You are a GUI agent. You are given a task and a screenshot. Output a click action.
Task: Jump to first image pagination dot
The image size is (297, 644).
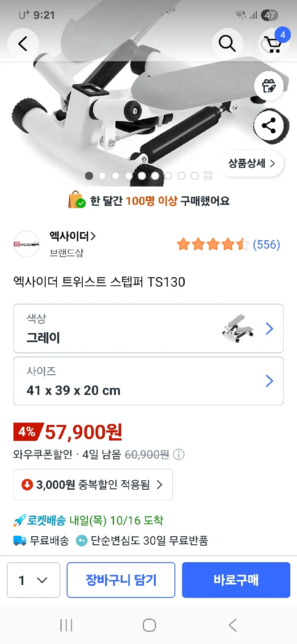(x=89, y=176)
